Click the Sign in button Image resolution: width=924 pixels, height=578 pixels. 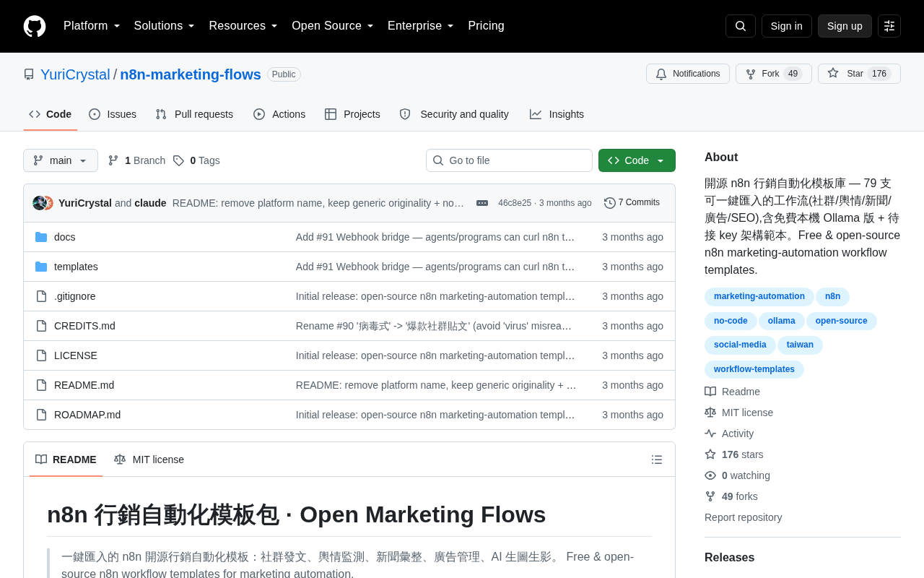point(787,26)
